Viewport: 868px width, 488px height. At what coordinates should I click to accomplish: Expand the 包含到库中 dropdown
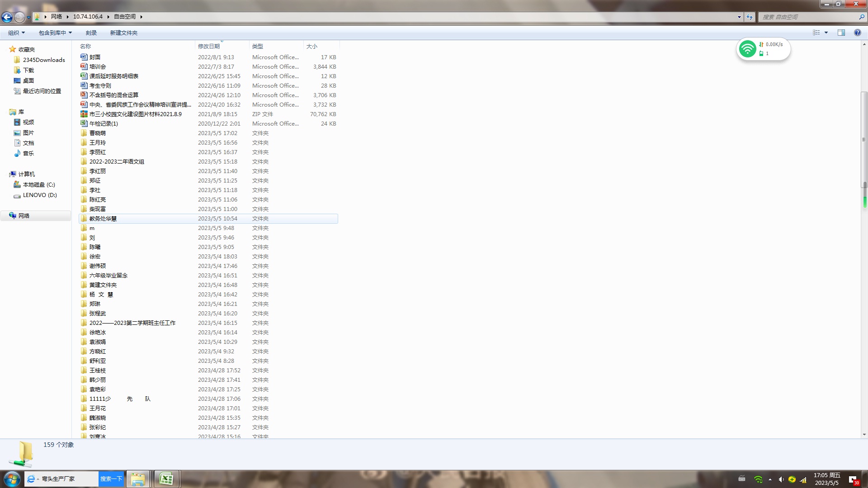(x=55, y=33)
